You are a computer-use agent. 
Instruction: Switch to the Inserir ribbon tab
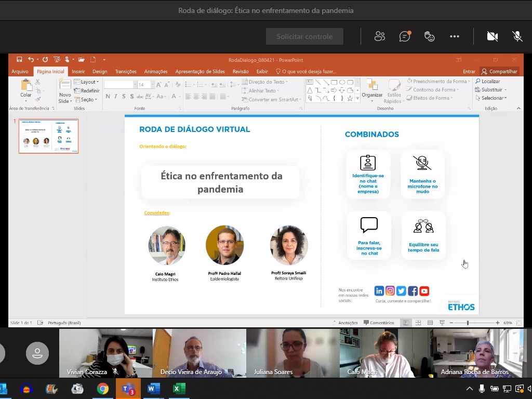[x=78, y=72]
